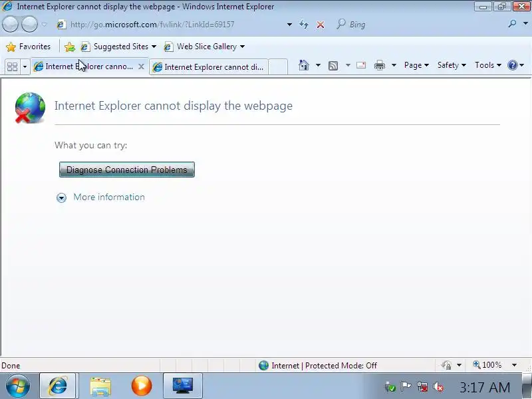
Task: Click the search magnifier button
Action: coord(512,24)
